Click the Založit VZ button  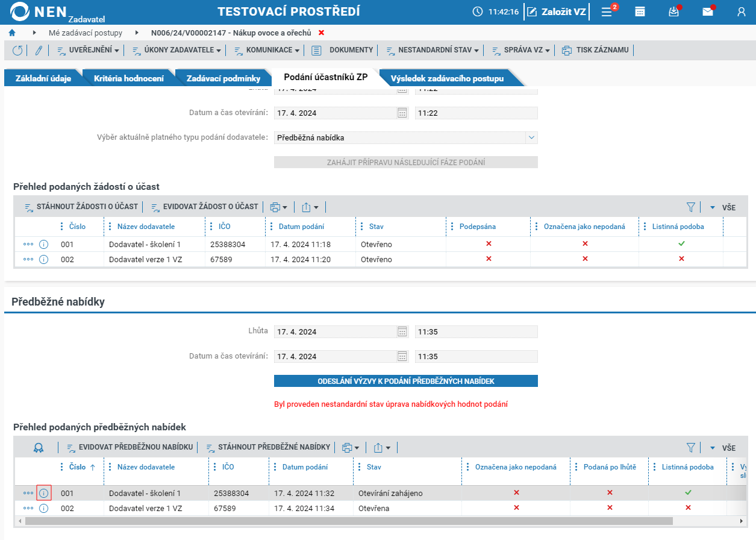click(x=556, y=11)
